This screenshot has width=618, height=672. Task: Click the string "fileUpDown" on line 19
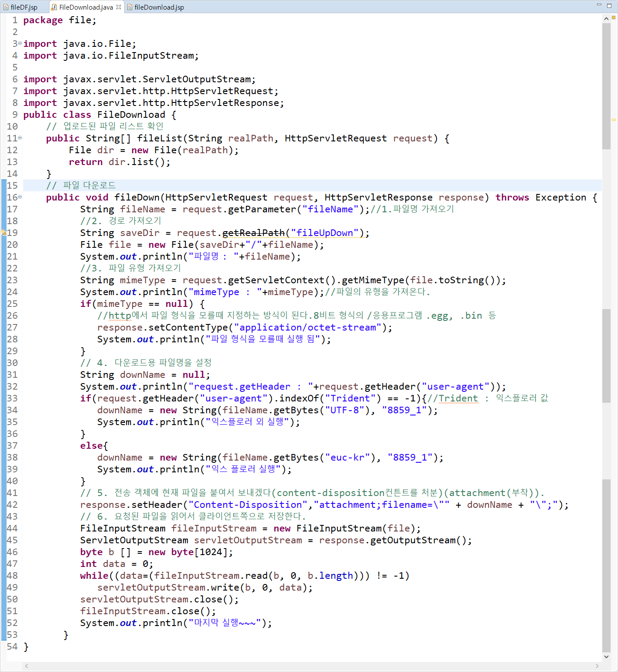click(x=325, y=233)
